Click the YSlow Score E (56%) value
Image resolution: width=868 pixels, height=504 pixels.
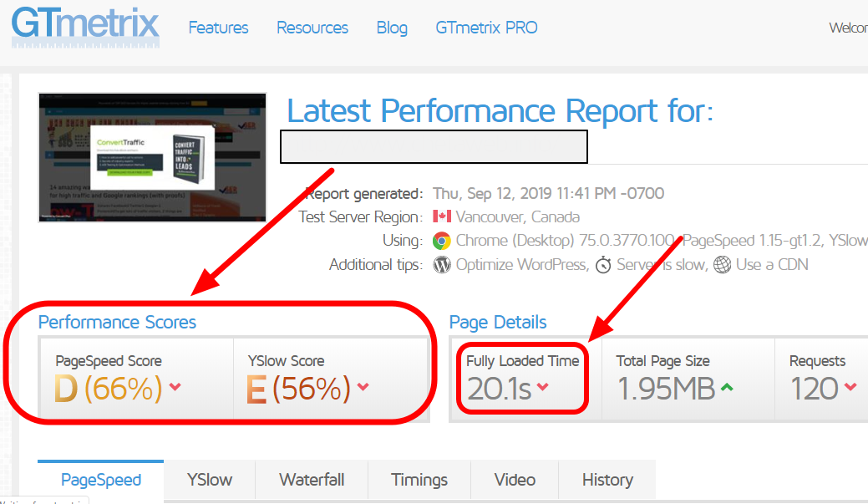coord(298,389)
